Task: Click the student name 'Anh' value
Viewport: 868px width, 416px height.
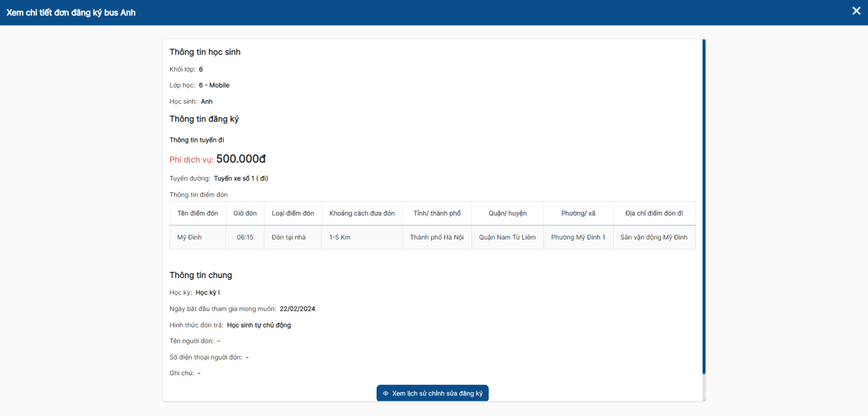Action: pos(207,102)
